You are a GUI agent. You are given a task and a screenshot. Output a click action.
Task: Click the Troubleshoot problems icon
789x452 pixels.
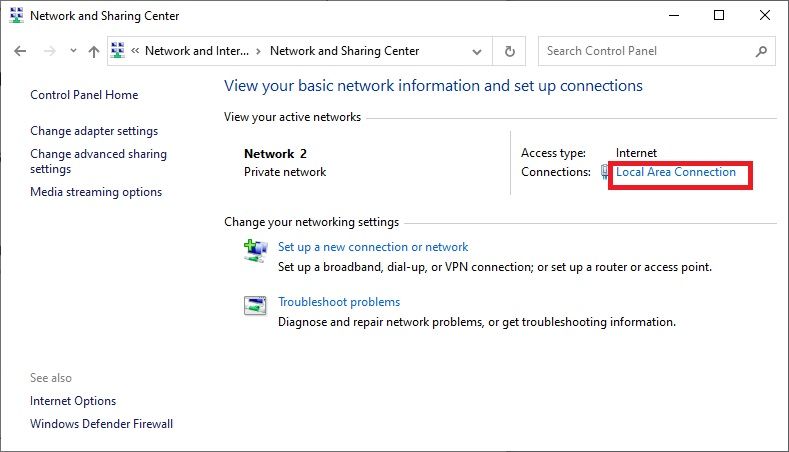coord(255,306)
